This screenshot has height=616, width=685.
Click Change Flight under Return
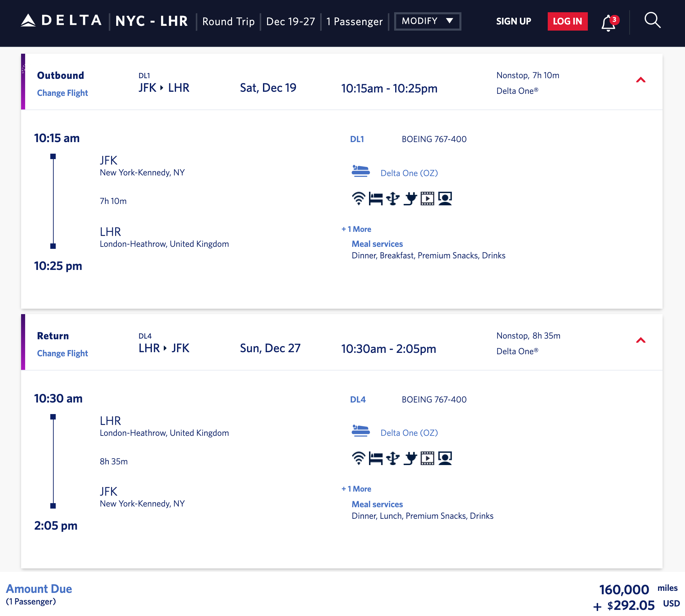tap(63, 353)
